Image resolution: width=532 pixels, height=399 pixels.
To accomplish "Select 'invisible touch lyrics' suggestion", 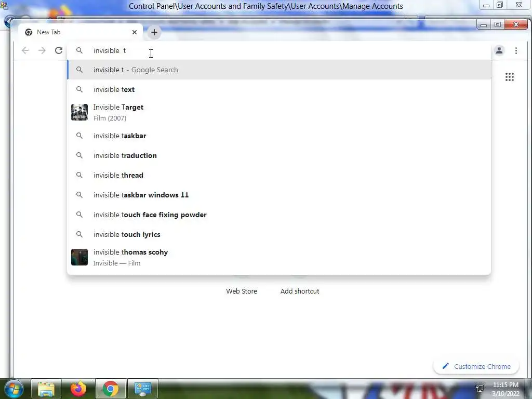I will [279, 234].
